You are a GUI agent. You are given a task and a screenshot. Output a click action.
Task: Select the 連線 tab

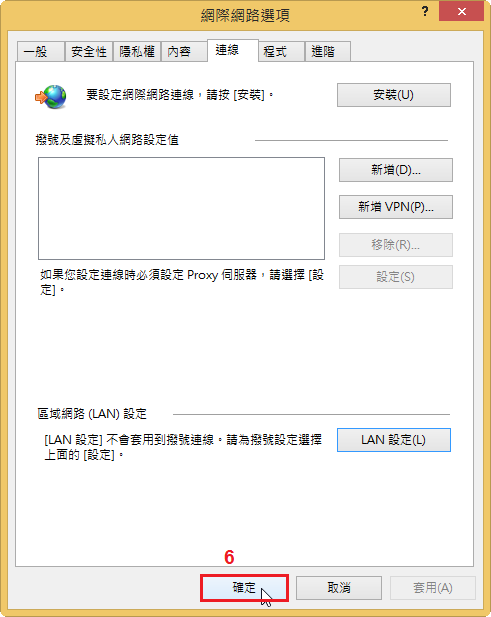[233, 50]
